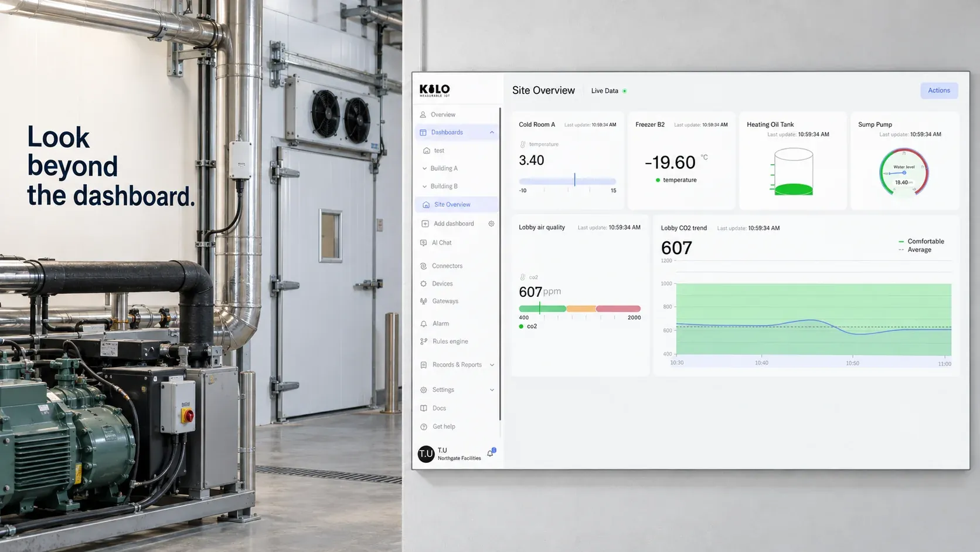Click the Docs book icon
This screenshot has height=552, width=980.
pyautogui.click(x=424, y=408)
